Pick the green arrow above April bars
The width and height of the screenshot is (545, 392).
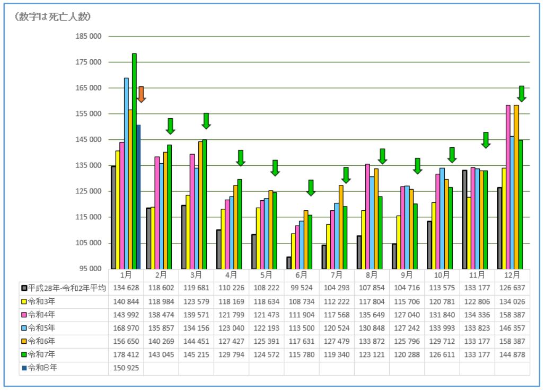click(241, 158)
